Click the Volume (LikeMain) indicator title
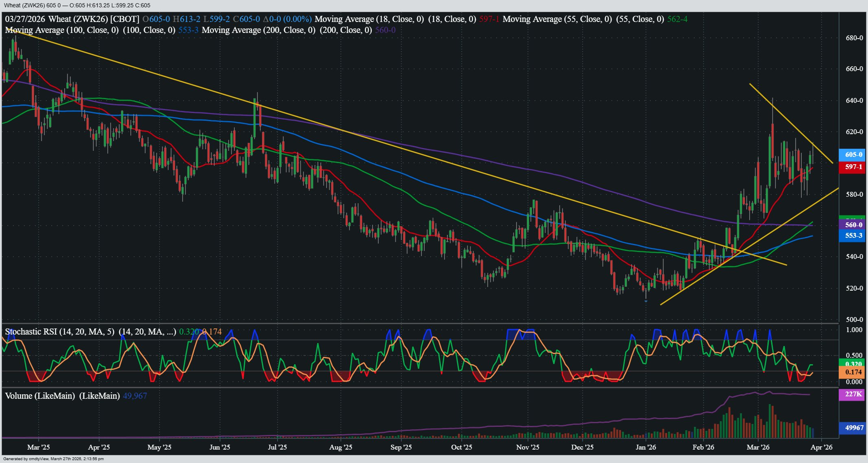The width and height of the screenshot is (868, 463). coord(40,396)
